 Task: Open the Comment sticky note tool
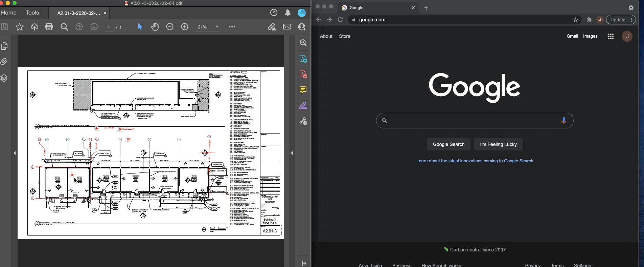click(303, 90)
